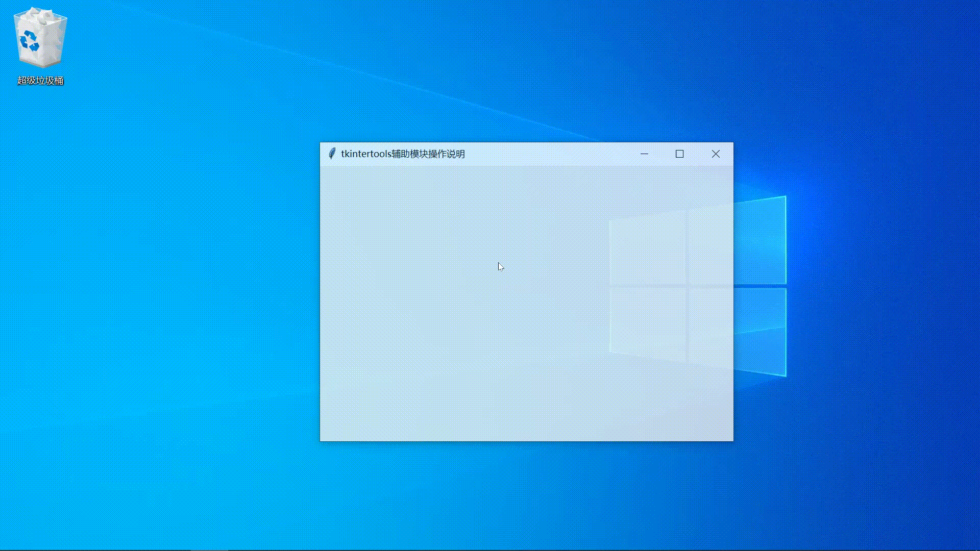This screenshot has height=551, width=980.
Task: Close the tkintertools辅助模块操作说明 window
Action: (x=716, y=154)
